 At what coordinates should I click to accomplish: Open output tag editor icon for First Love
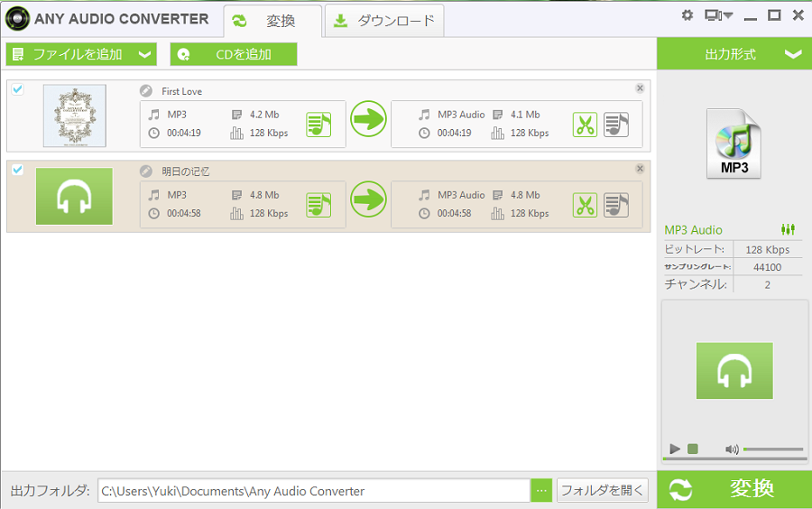[616, 125]
